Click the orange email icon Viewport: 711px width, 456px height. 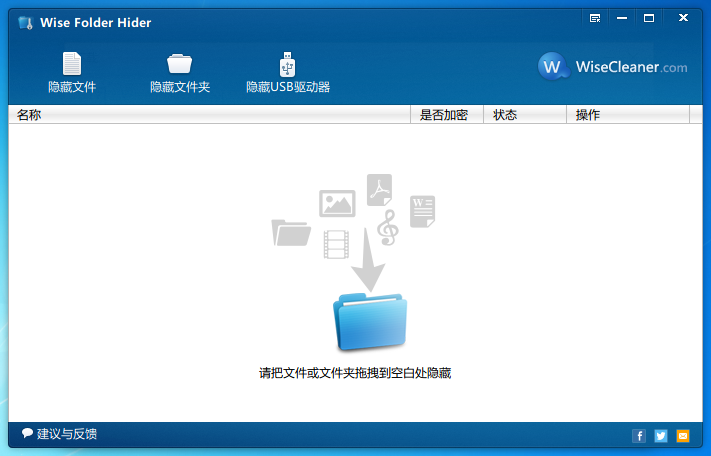683,436
